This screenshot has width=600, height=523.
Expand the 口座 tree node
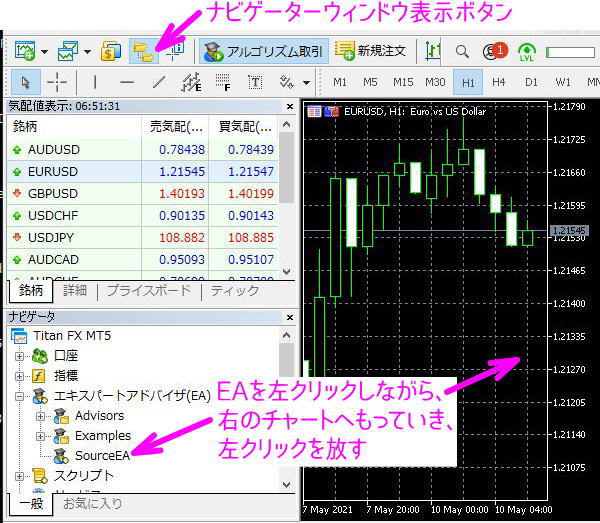point(19,356)
